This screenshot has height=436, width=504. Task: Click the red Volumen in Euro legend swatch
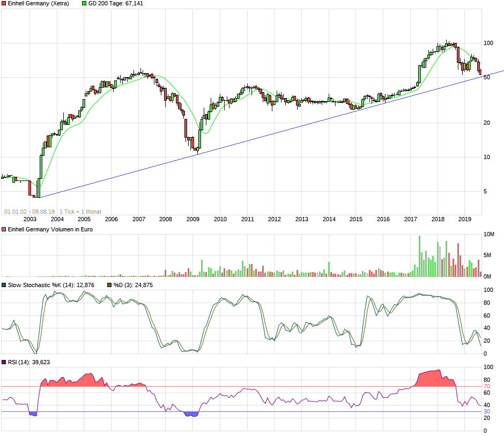[x=4, y=230]
